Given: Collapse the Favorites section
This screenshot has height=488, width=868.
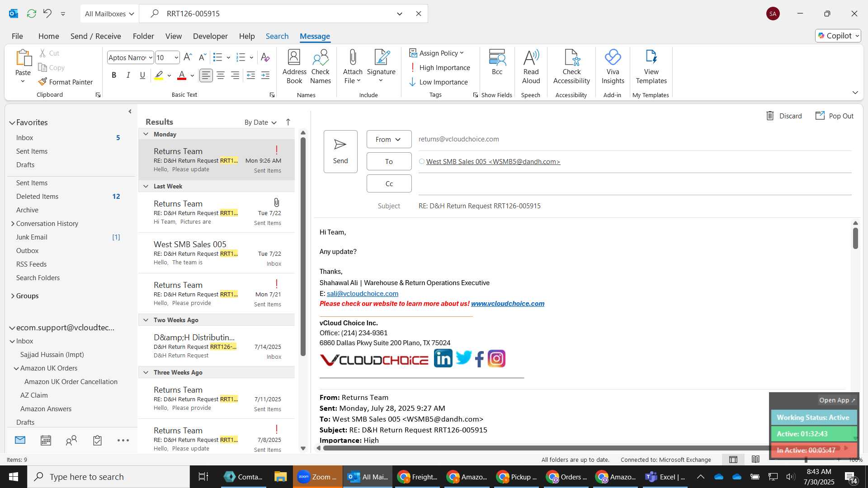Looking at the screenshot, I should click(x=12, y=122).
